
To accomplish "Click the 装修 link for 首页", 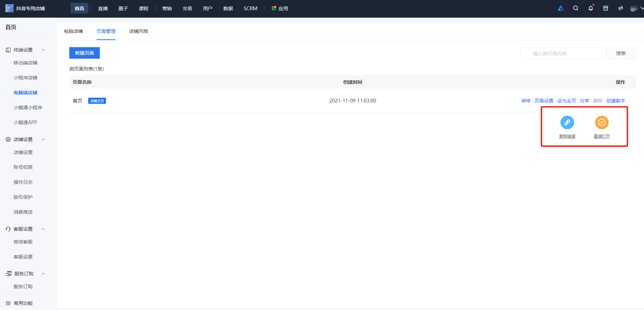I will pyautogui.click(x=526, y=101).
